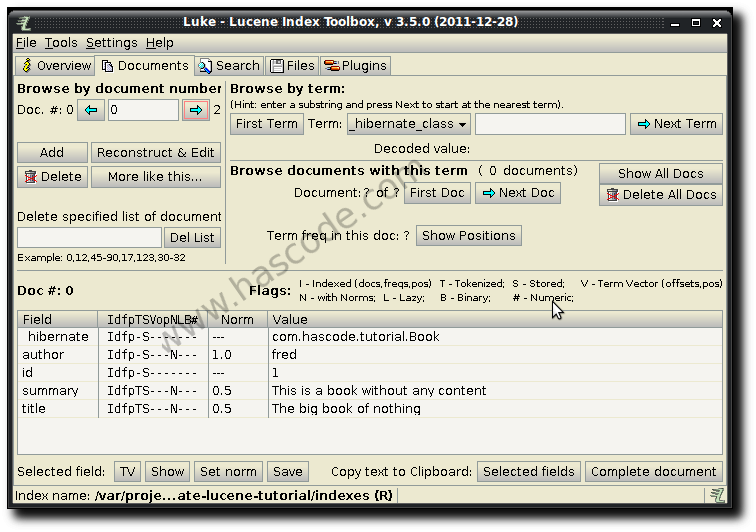Open the Settings menu

111,43
